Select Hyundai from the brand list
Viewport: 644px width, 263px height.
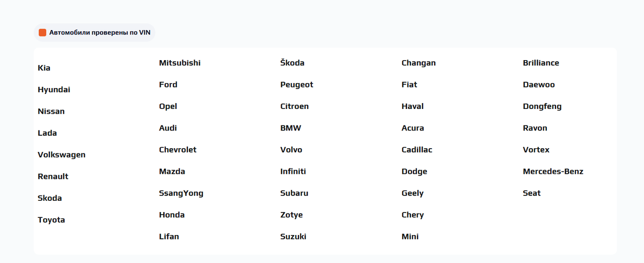click(54, 90)
